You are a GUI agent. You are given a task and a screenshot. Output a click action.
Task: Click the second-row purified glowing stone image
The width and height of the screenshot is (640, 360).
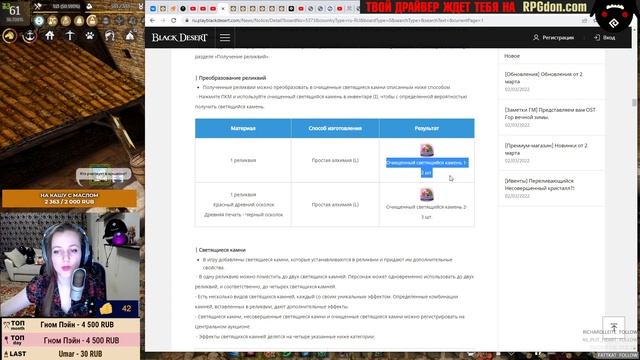[427, 194]
